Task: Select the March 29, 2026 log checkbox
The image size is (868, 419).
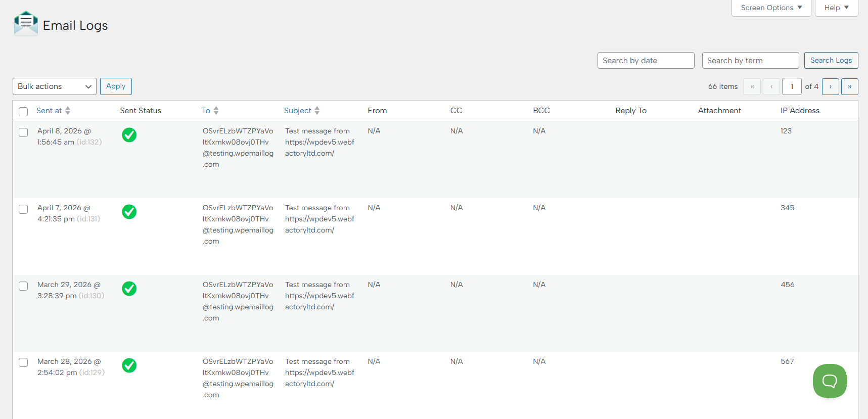Action: [23, 286]
